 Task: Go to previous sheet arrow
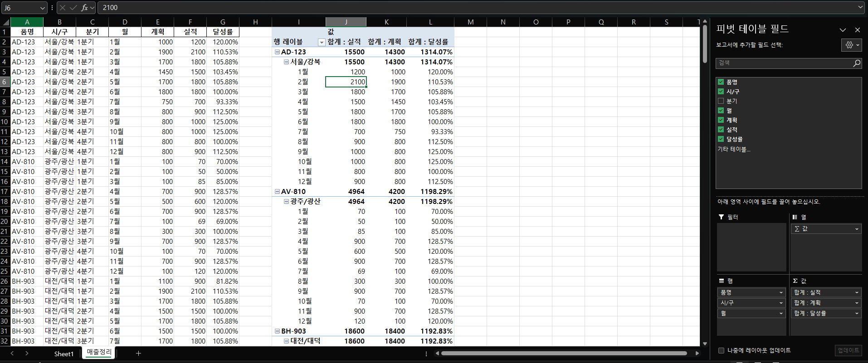click(x=12, y=353)
